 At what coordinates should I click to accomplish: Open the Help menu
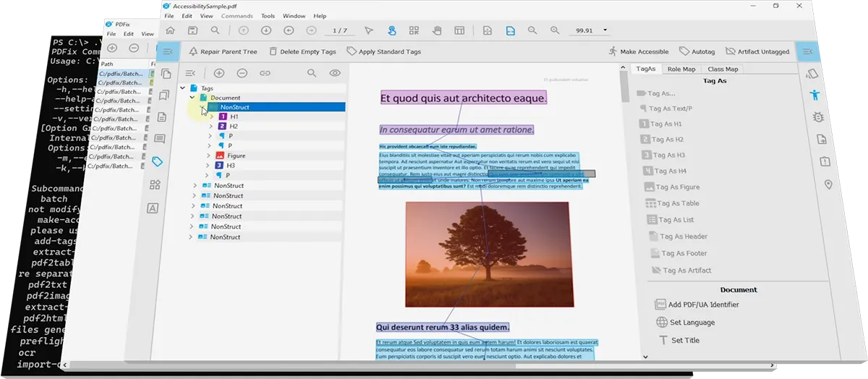click(x=320, y=15)
